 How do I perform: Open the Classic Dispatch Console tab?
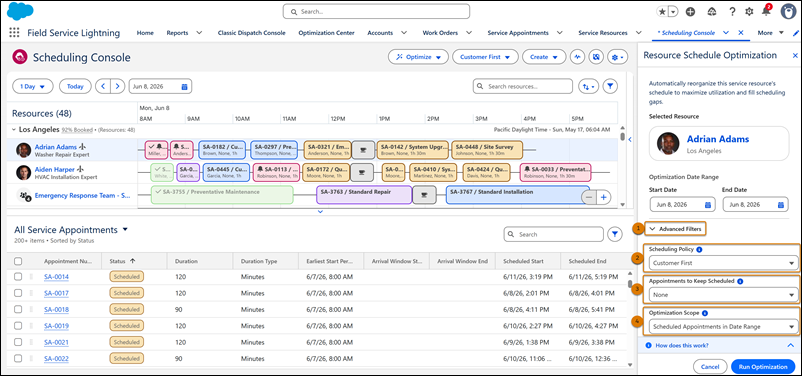click(252, 33)
